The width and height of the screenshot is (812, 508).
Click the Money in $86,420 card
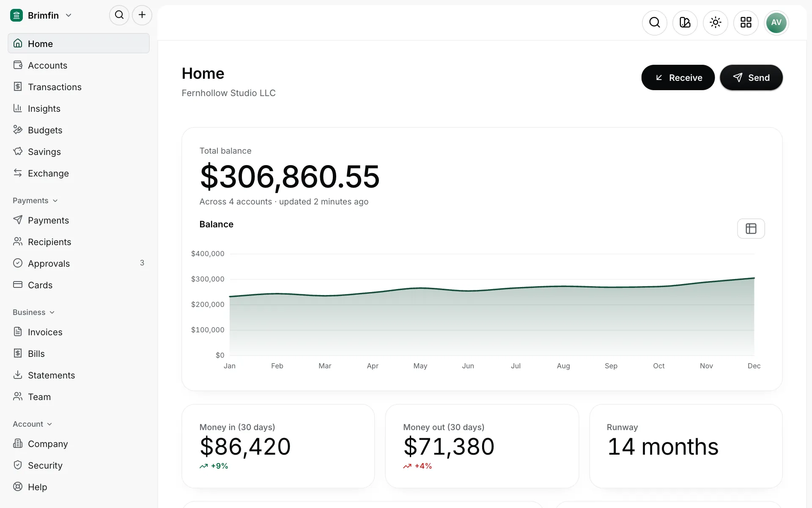tap(278, 446)
